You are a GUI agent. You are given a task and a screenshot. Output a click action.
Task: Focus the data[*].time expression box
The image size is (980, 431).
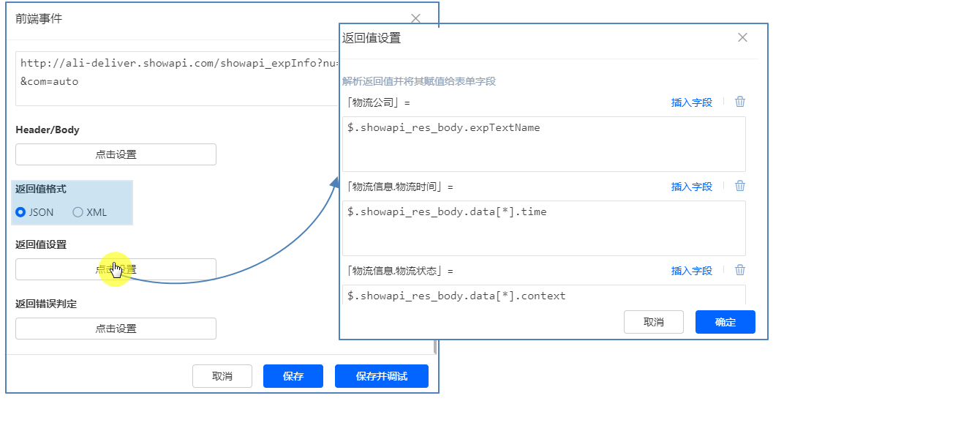click(x=543, y=228)
